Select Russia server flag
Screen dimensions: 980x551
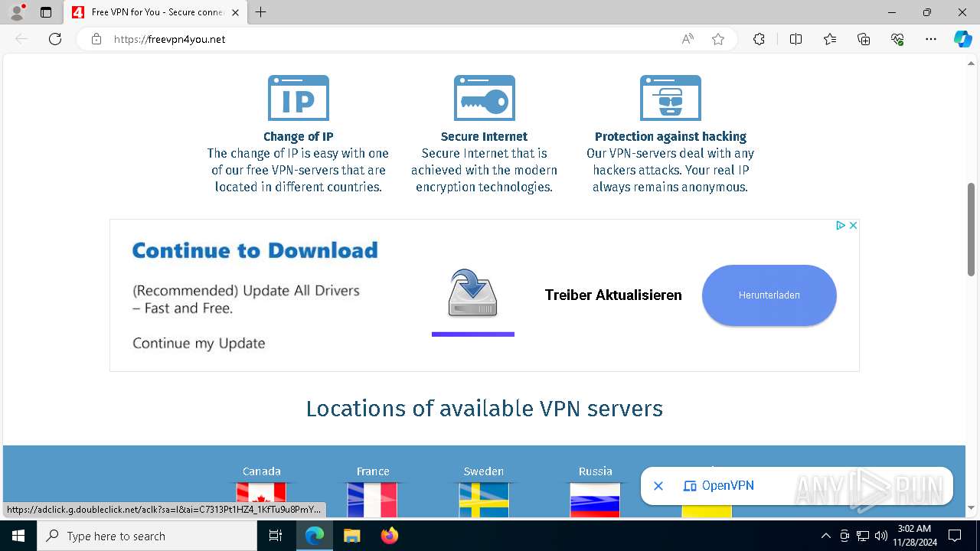[x=595, y=499]
